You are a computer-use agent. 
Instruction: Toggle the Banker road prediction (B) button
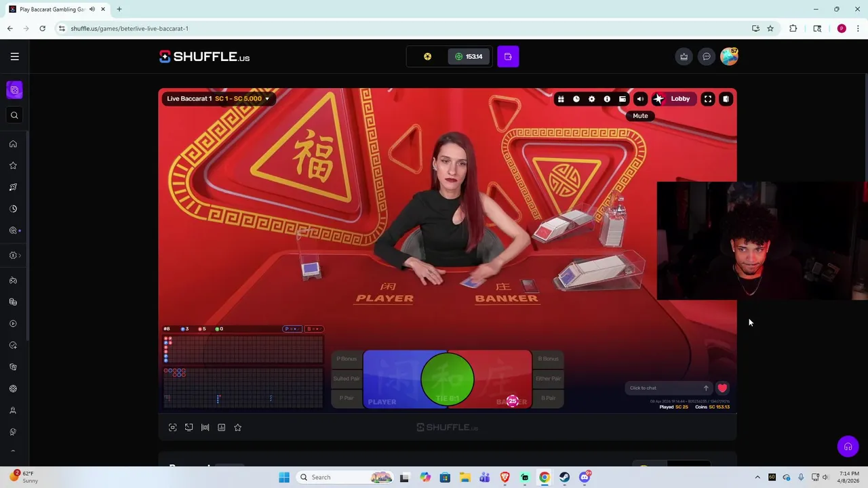[314, 329]
